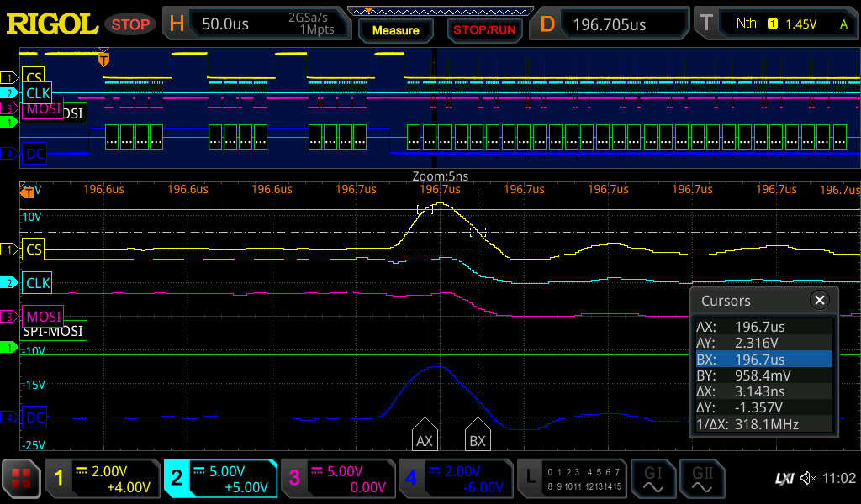The height and width of the screenshot is (504, 861).
Task: Toggle the GII signal generator
Action: click(702, 478)
